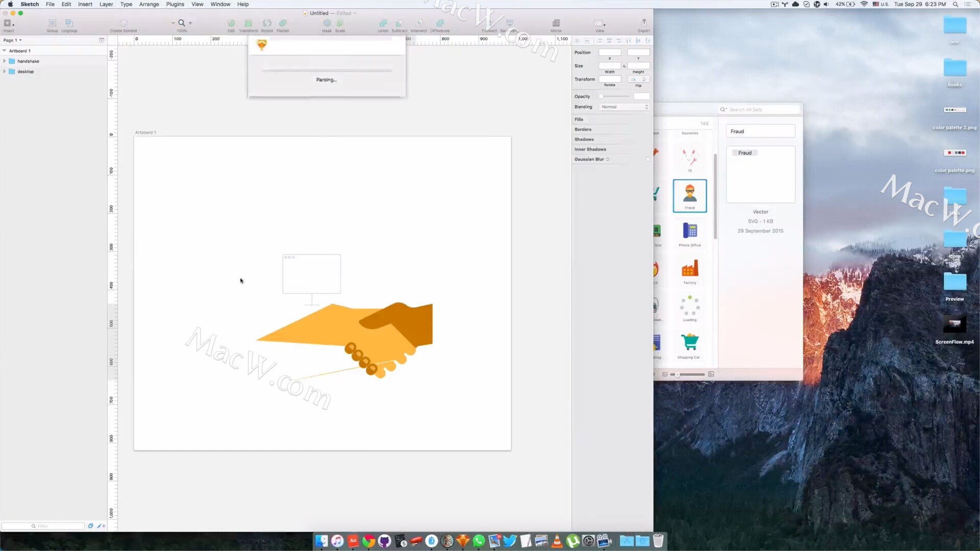Click the Export toolbar icon
This screenshot has height=551, width=980.
pos(644,25)
